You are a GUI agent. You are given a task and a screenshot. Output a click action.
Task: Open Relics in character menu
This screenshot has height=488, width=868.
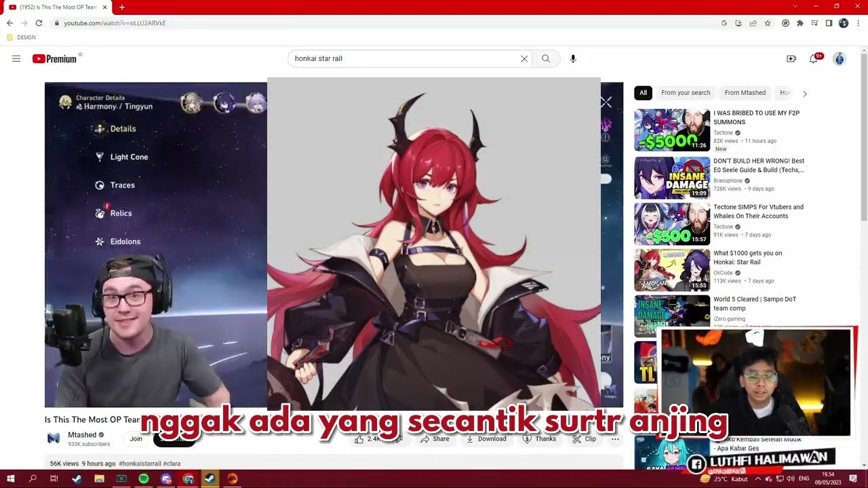(113, 213)
